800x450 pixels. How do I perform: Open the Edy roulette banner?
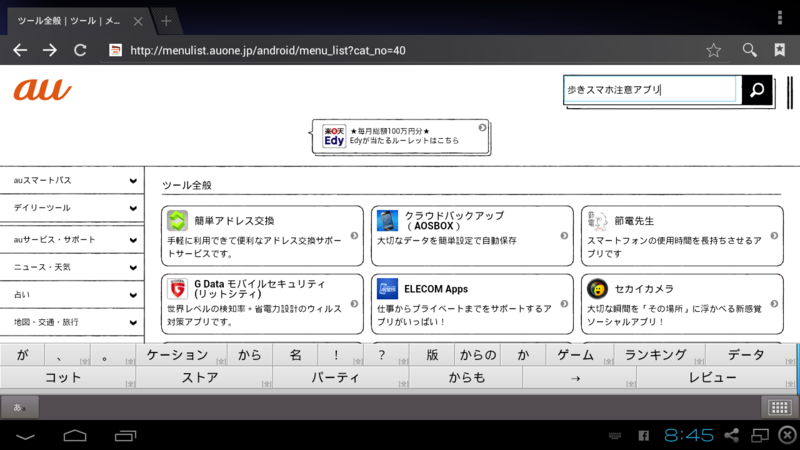click(401, 136)
